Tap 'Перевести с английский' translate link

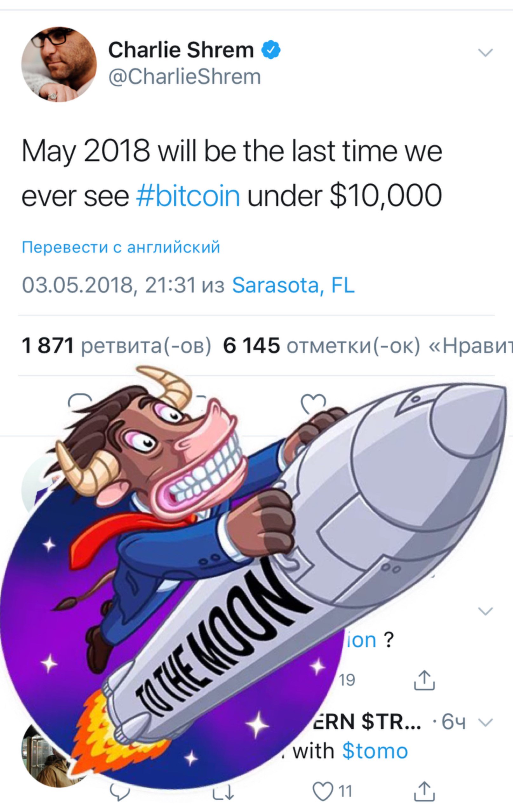point(121,247)
